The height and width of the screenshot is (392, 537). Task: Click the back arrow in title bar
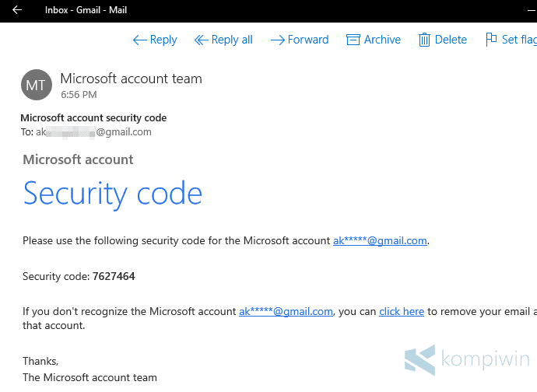coord(17,10)
